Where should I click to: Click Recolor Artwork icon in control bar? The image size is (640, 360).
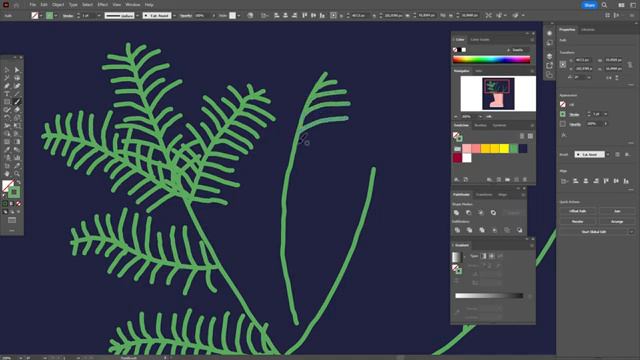click(250, 16)
